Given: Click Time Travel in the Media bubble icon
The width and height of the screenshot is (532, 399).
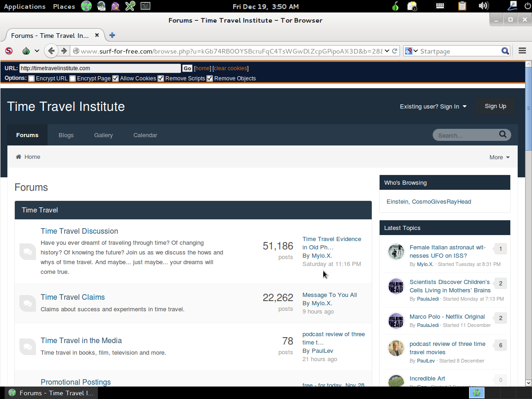Looking at the screenshot, I should pyautogui.click(x=28, y=347).
